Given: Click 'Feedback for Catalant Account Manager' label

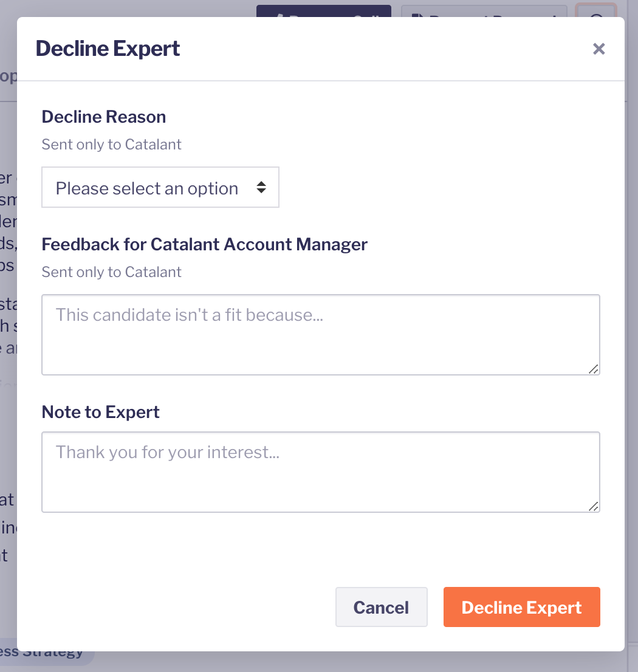Looking at the screenshot, I should (x=204, y=245).
